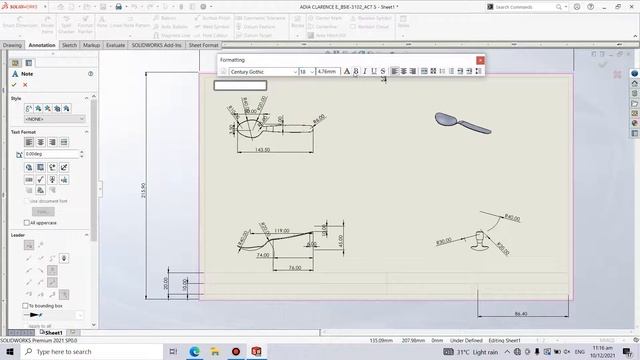This screenshot has width=640, height=360.
Task: Switch to Markup tab
Action: pos(91,45)
